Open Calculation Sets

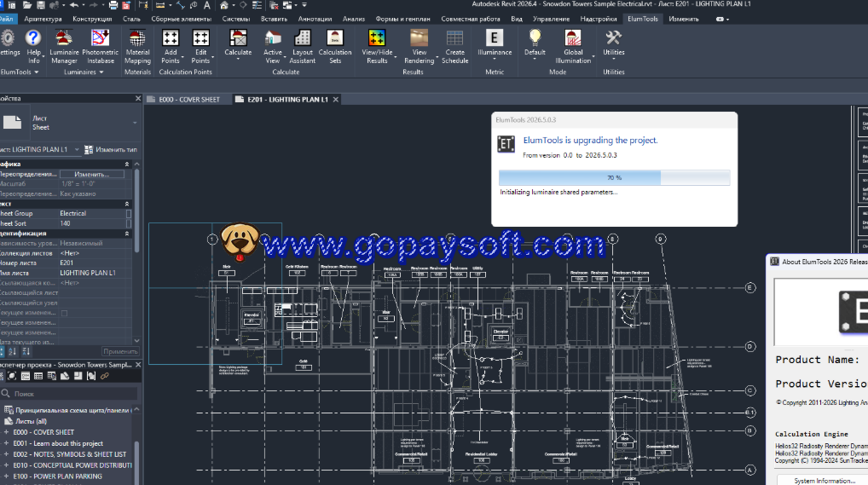coord(335,45)
